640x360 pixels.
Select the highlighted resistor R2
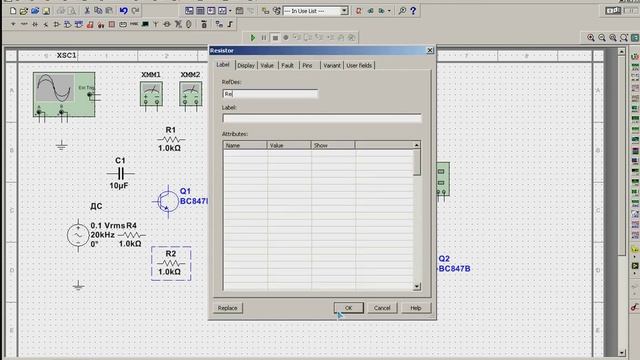(171, 263)
